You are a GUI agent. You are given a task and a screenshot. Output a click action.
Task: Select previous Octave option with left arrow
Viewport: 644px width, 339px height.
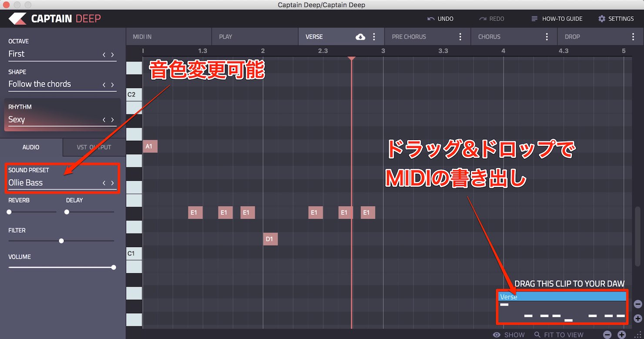pyautogui.click(x=104, y=54)
